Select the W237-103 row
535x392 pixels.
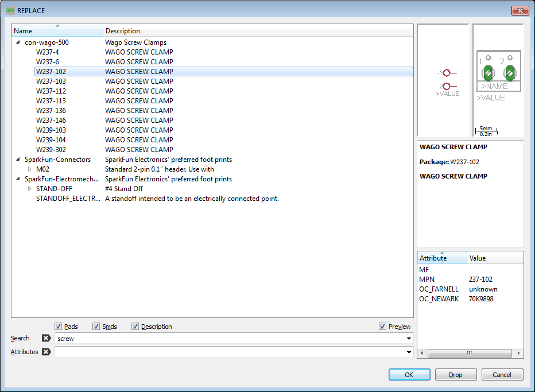click(x=223, y=81)
